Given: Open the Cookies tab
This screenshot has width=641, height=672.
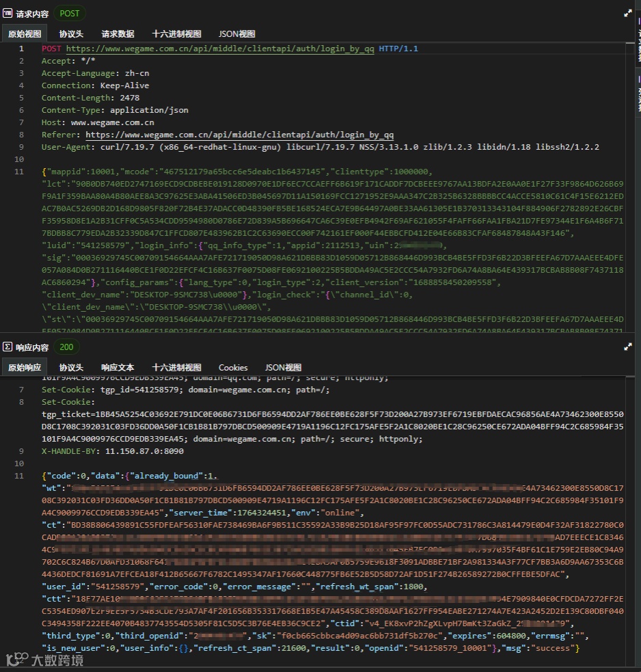Looking at the screenshot, I should pyautogui.click(x=233, y=367).
